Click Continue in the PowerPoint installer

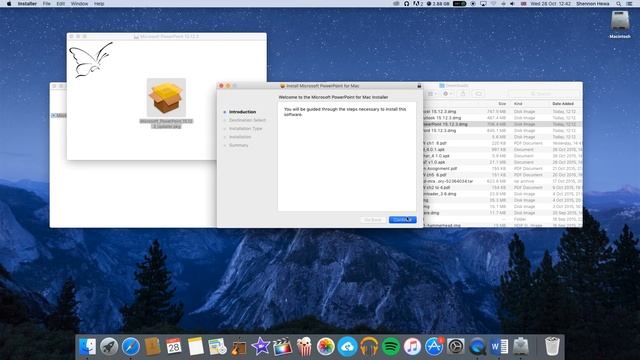(x=402, y=220)
